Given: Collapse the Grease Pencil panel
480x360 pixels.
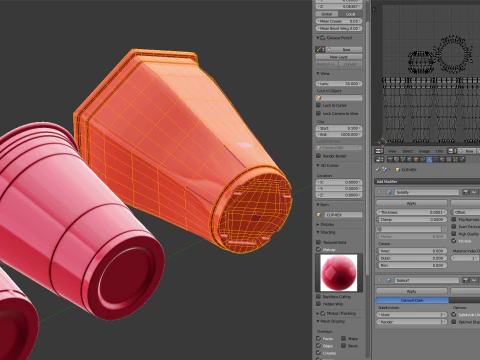Looking at the screenshot, I should click(318, 38).
